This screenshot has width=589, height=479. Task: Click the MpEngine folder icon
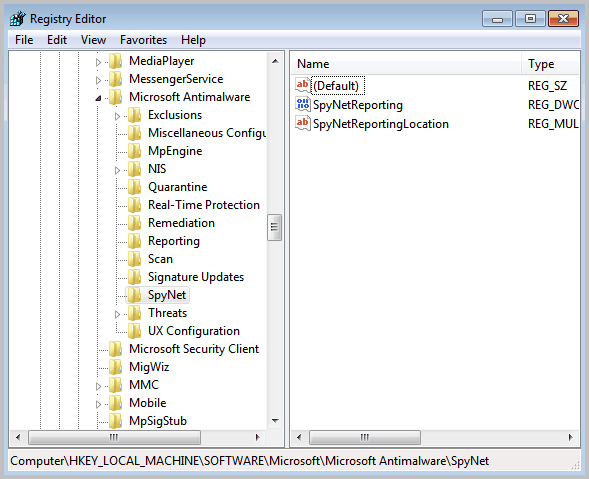point(134,151)
